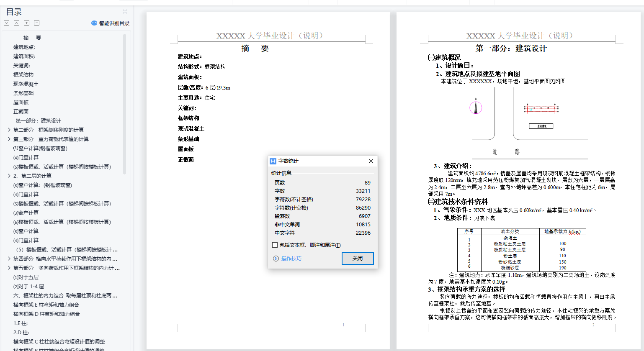
Task: Expand the 第五部分 竖向荷载 outline node
Action: [9, 268]
